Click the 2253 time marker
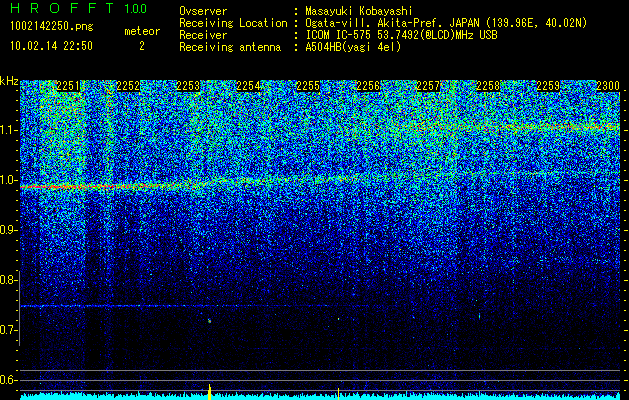This screenshot has width=629, height=400. click(x=188, y=86)
